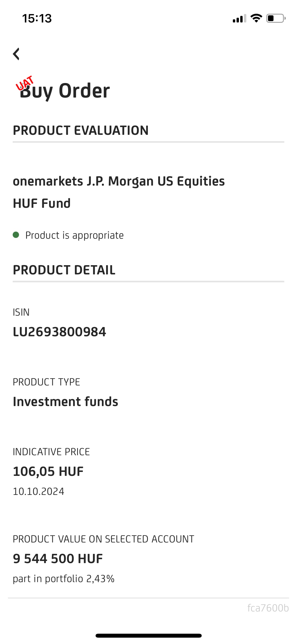Screen dimensions: 297x644
Task: Tap the 'Investment funds' product type value
Action: (65, 402)
